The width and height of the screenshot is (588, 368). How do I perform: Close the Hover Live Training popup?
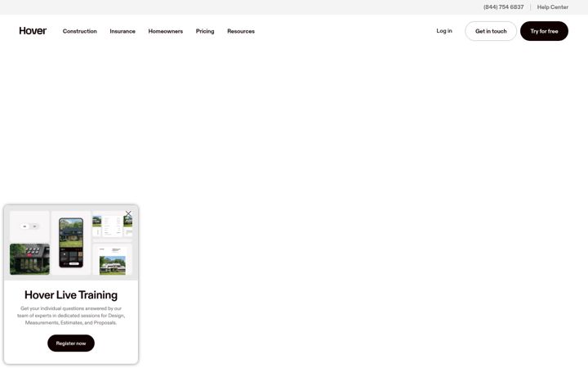128,213
